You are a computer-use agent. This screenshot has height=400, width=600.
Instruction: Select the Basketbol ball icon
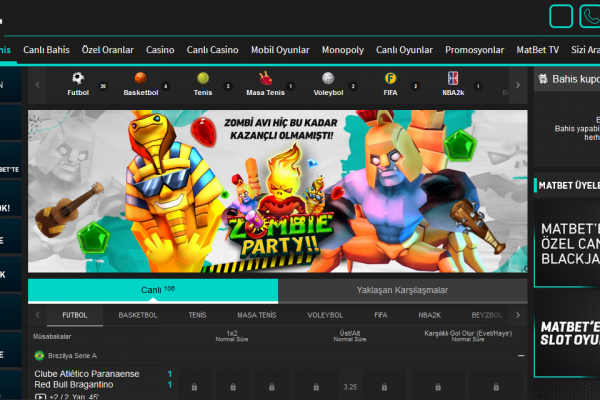click(140, 78)
